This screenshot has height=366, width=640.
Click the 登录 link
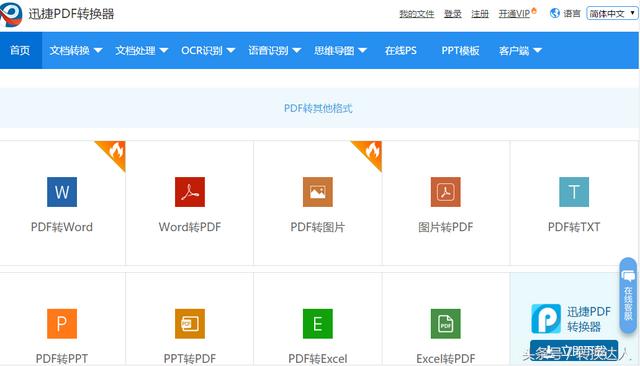click(453, 14)
